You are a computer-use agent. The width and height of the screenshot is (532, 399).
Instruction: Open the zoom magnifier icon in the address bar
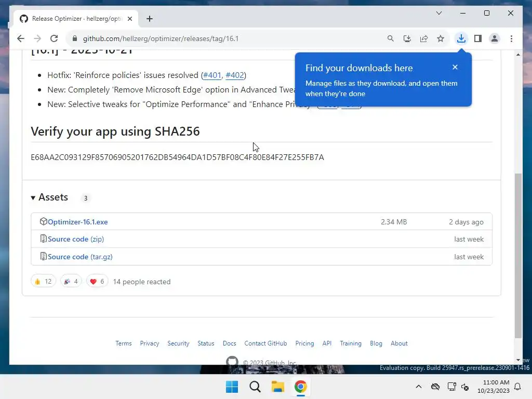pos(391,38)
